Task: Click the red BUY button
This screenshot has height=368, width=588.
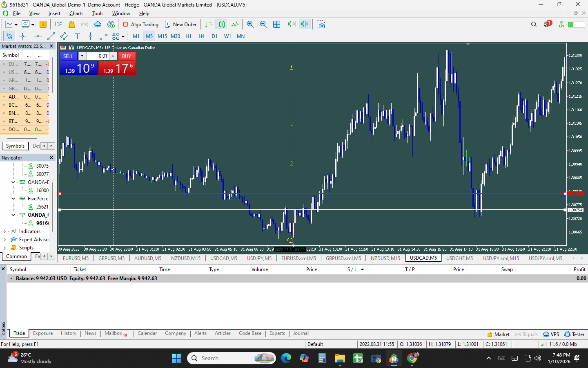Action: point(127,56)
